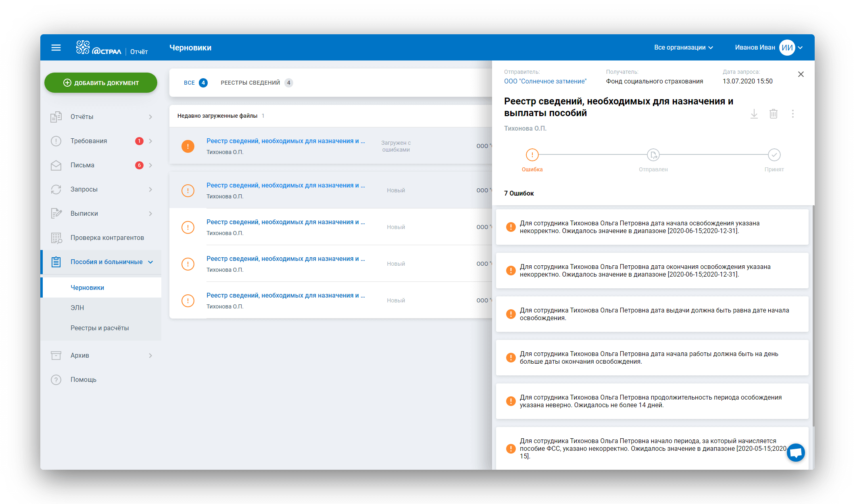
Task: Click the Выписки document-pen icon
Action: point(56,214)
